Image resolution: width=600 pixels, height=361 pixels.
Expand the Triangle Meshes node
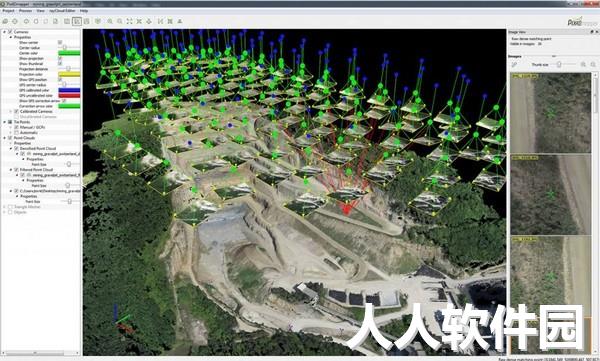click(x=4, y=207)
